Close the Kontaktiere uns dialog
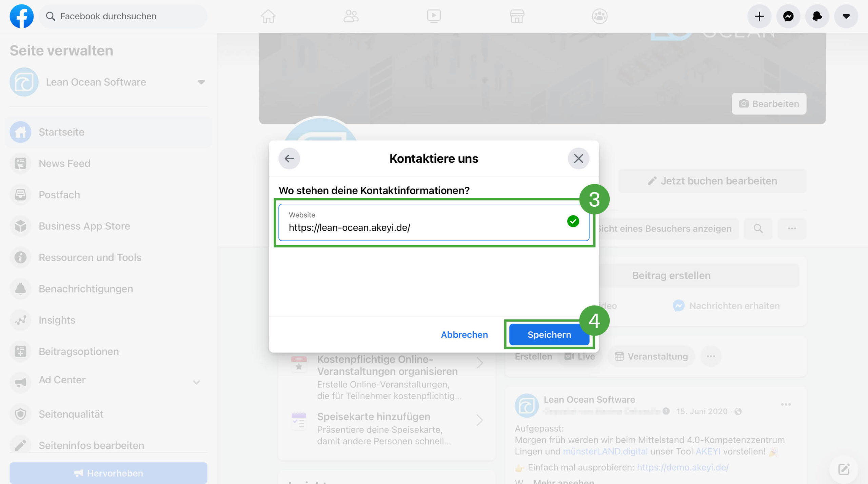This screenshot has height=484, width=868. 578,158
